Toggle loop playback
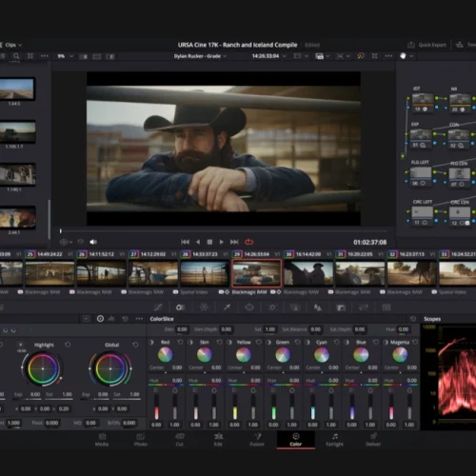476x476 pixels. coord(248,242)
